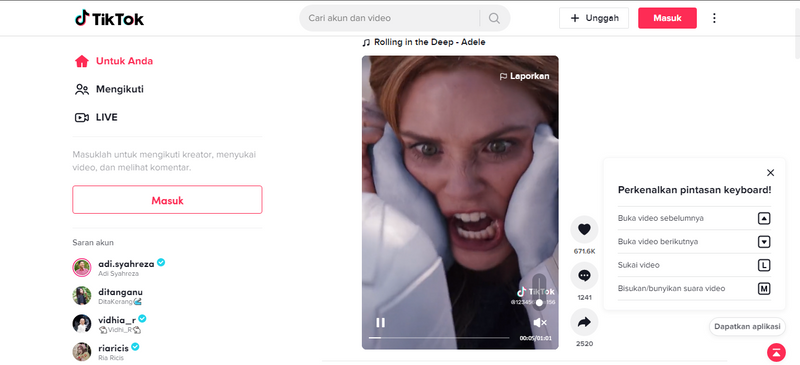
Task: Click the vidhia_r username
Action: [x=117, y=320]
